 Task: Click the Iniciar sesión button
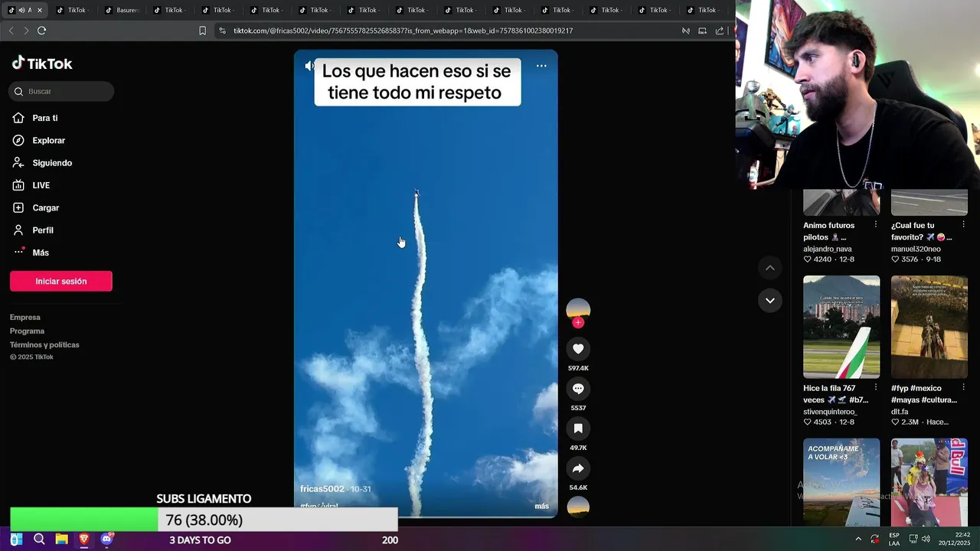point(61,281)
